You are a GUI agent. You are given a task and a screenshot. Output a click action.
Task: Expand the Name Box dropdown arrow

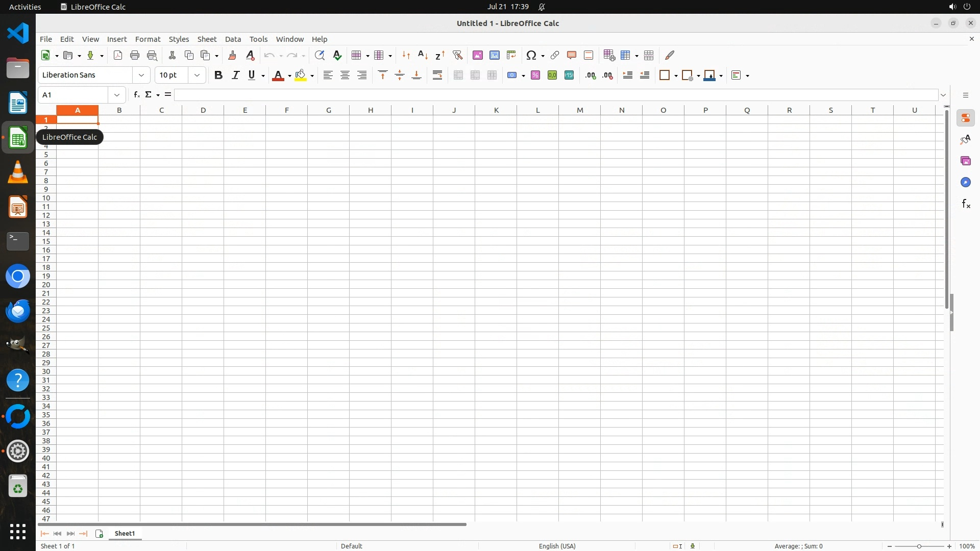[x=117, y=95]
